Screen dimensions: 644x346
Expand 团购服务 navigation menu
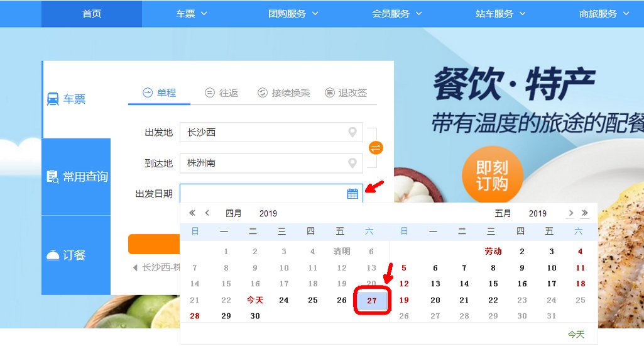[x=293, y=14]
